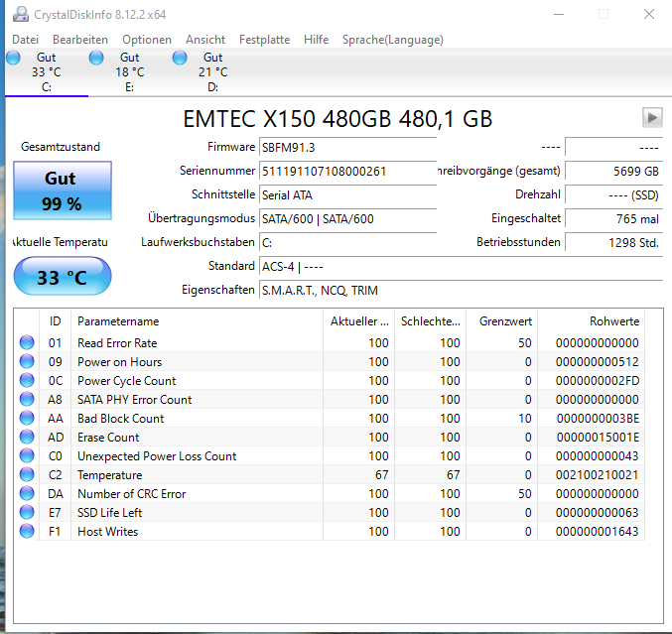Click the Rohwerte column header
This screenshot has width=672, height=634.
592,321
